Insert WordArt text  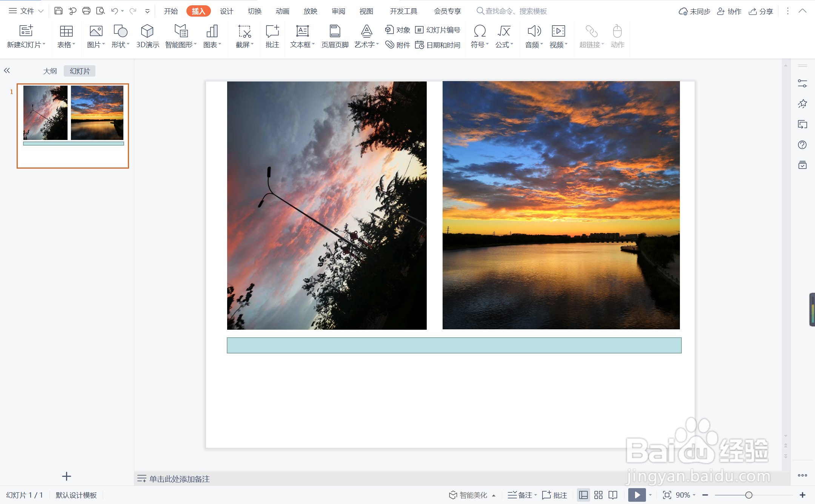pyautogui.click(x=366, y=37)
